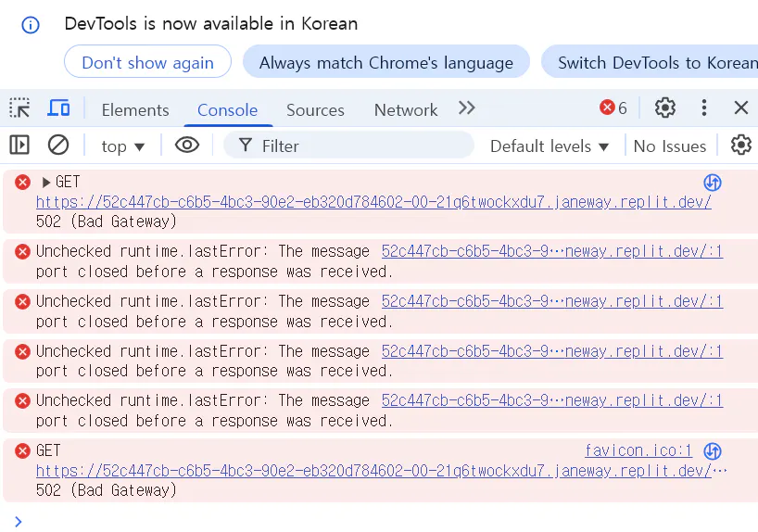
Task: Open source link of first runtime.lastError message
Action: (x=552, y=251)
